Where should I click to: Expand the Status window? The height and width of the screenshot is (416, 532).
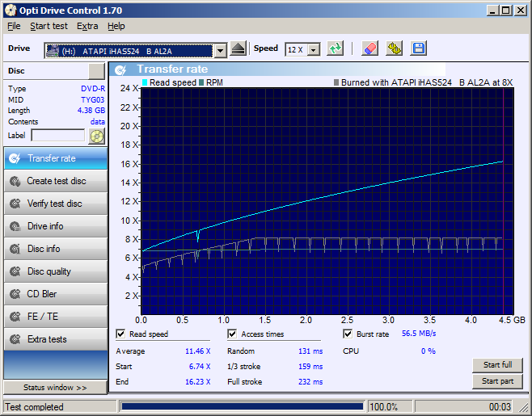[x=55, y=388]
